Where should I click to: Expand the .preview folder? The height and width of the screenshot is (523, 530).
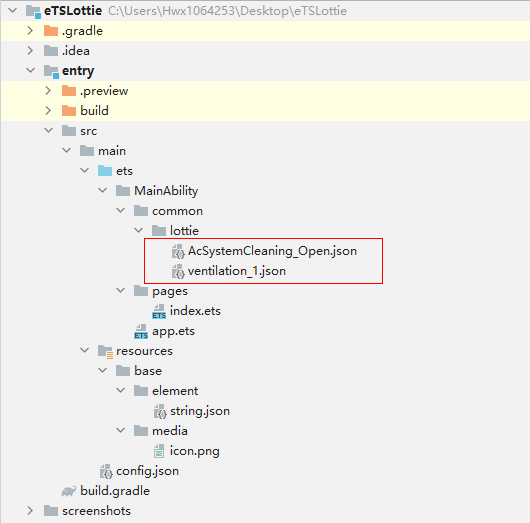click(x=48, y=91)
